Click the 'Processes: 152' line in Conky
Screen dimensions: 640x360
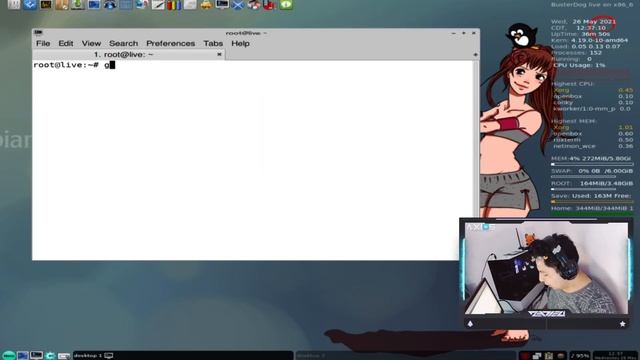click(x=576, y=53)
